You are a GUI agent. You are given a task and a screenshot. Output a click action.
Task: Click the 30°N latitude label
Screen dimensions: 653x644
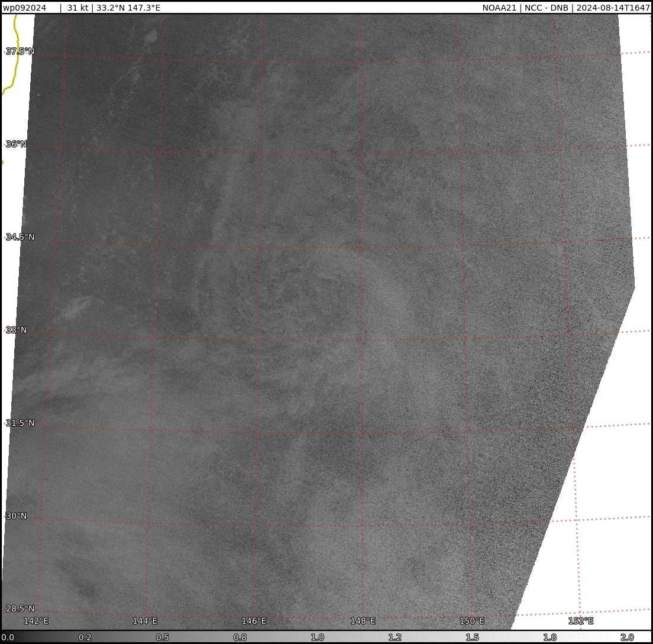17,516
